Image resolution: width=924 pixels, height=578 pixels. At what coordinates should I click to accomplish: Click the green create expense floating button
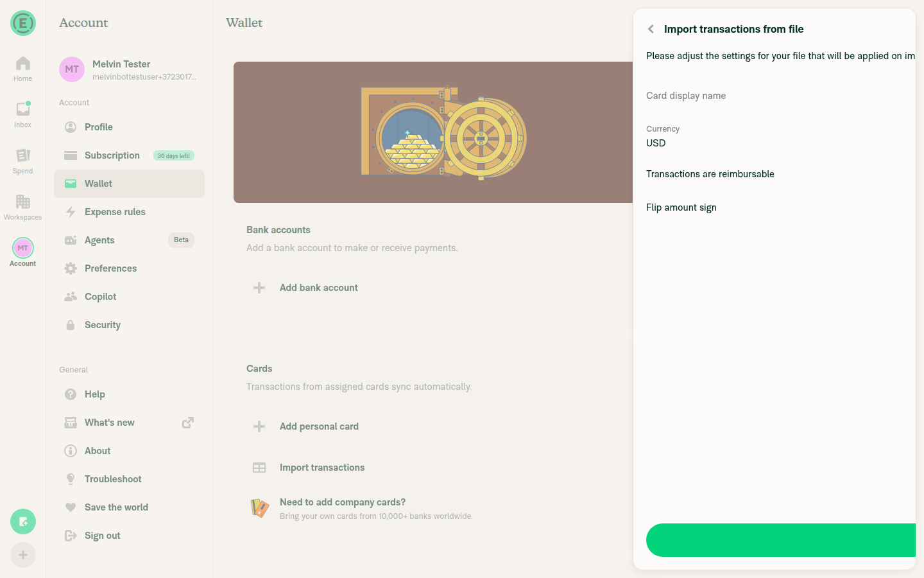pyautogui.click(x=23, y=521)
